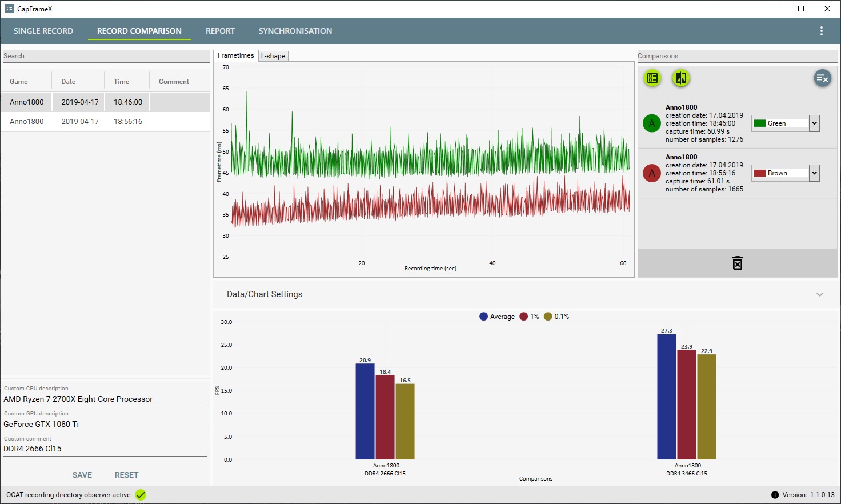The image size is (841, 504).
Task: Open the dropdown arrow beside Brown
Action: click(x=814, y=173)
